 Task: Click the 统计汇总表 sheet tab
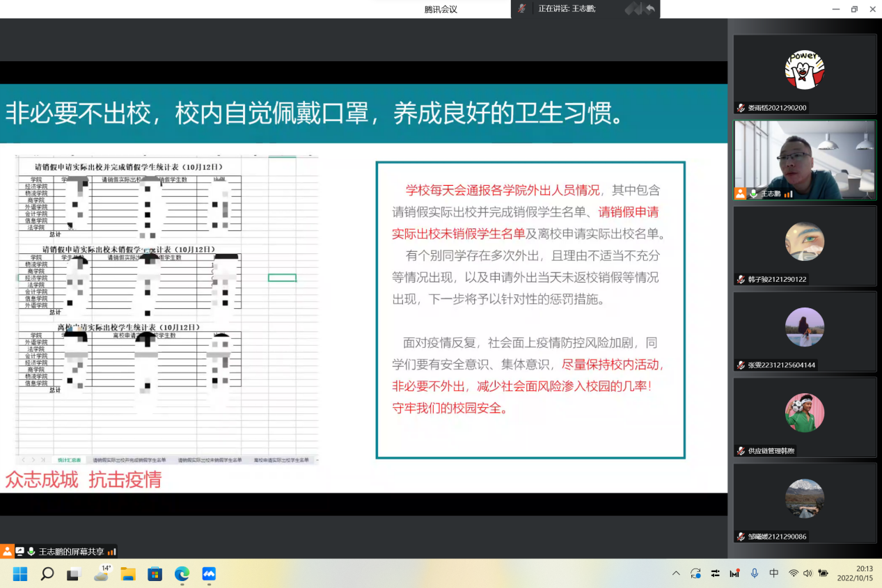[x=69, y=460]
